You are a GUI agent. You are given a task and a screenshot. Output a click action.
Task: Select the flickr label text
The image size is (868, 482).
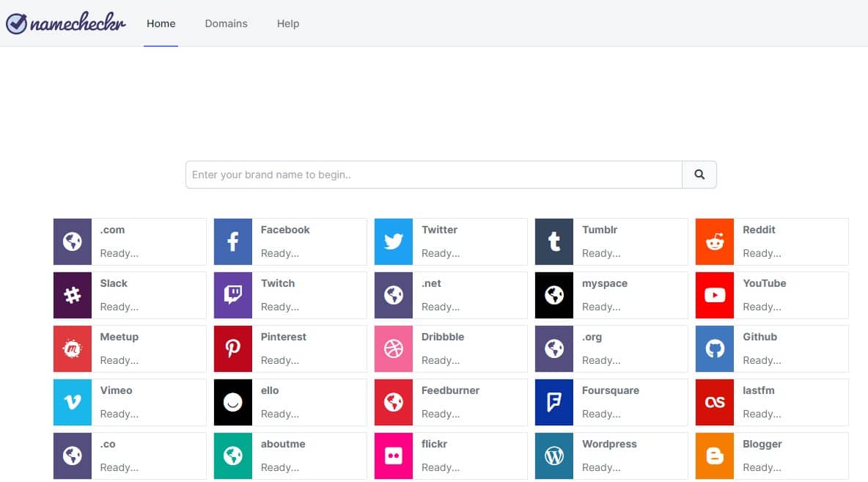click(434, 444)
